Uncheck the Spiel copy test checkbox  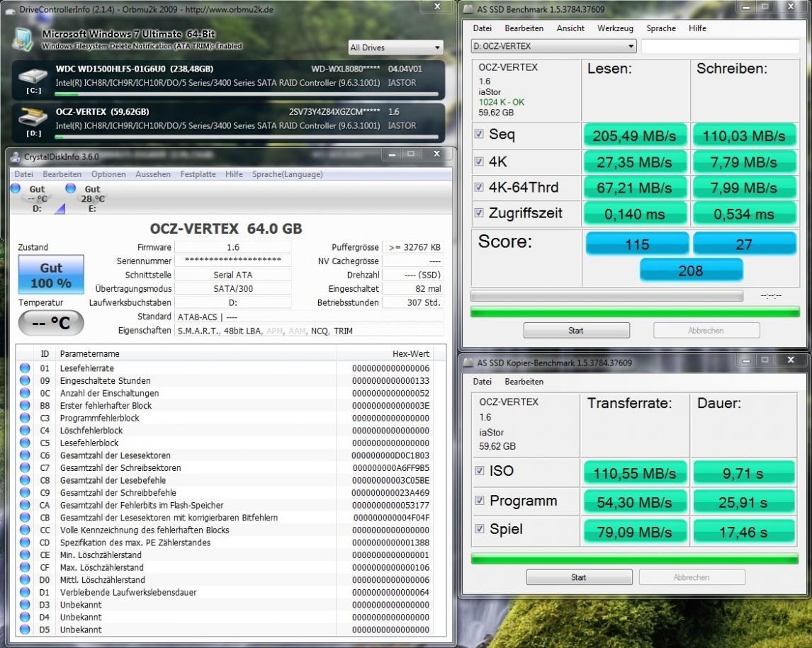pyautogui.click(x=480, y=528)
